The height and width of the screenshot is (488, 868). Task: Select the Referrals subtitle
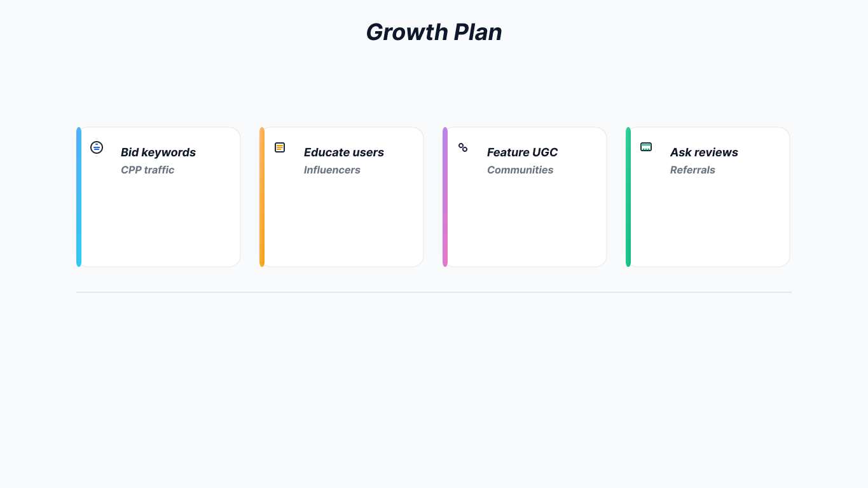pos(692,170)
